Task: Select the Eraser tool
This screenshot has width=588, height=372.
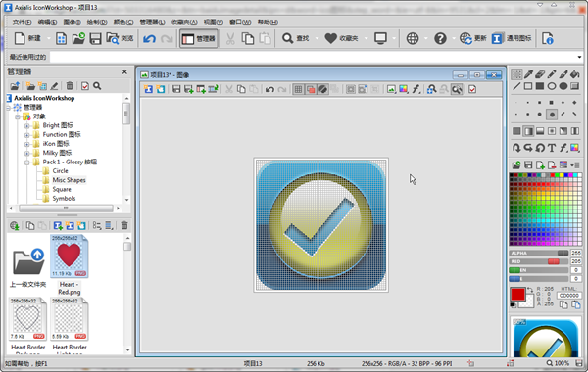Action: click(x=540, y=74)
